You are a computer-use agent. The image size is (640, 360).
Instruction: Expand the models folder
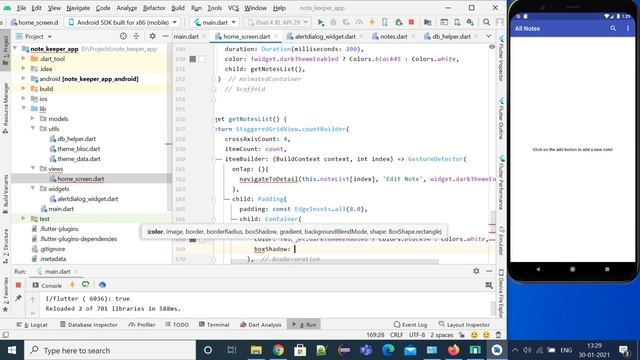(x=33, y=118)
